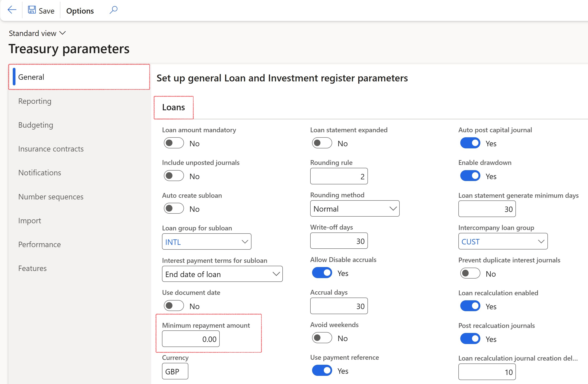The width and height of the screenshot is (588, 384).
Task: Select the General tab
Action: [79, 77]
